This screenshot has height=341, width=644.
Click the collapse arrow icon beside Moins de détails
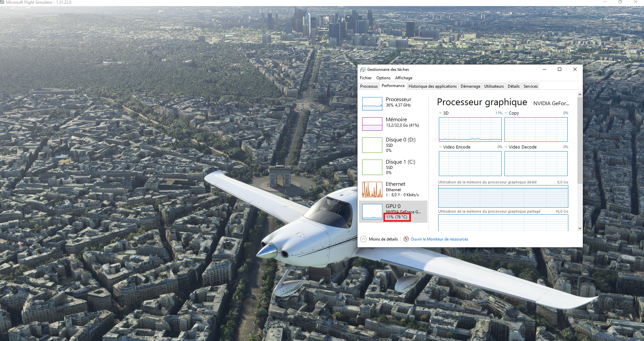[363, 239]
